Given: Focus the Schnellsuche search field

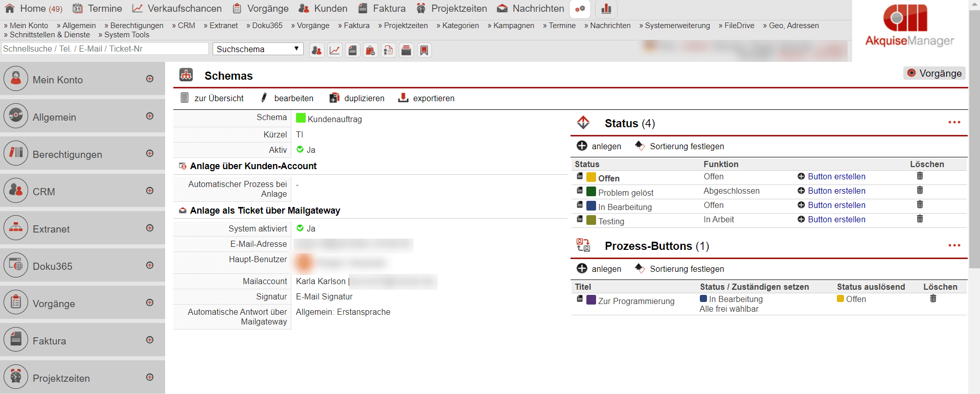Looking at the screenshot, I should (105, 49).
